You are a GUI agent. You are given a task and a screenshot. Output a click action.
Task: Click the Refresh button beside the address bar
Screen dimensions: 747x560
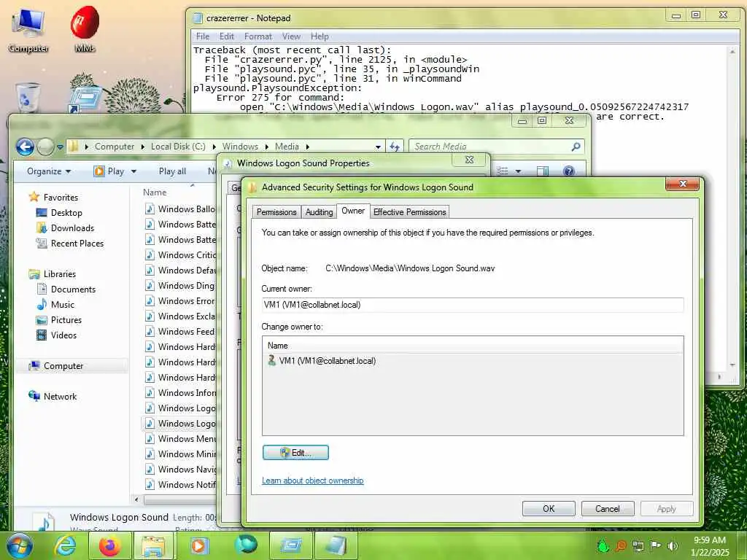[395, 147]
